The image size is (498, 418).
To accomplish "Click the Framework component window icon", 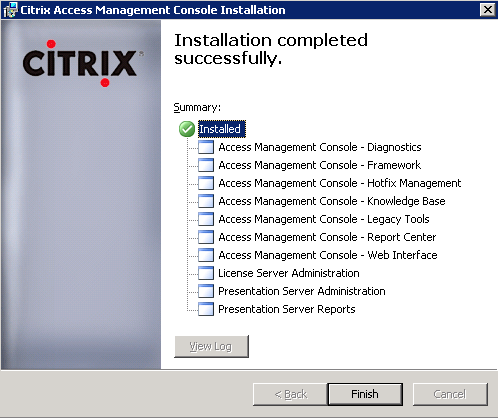I will [206, 165].
